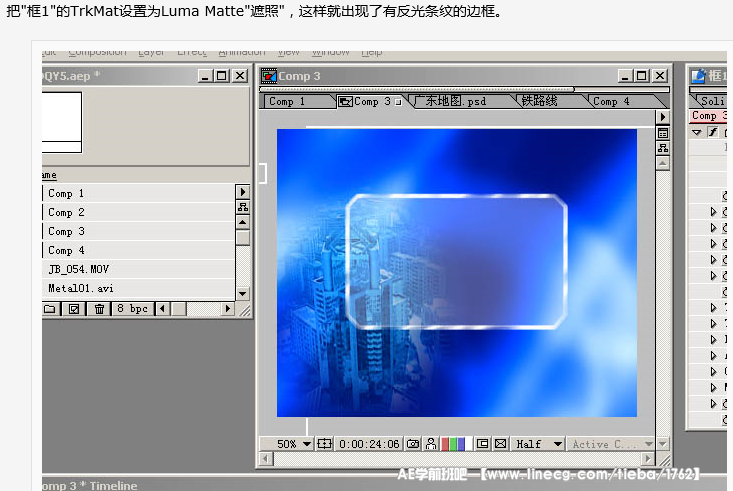Select Comp 1 in Project list
Screen dimensions: 733x491
click(138, 193)
